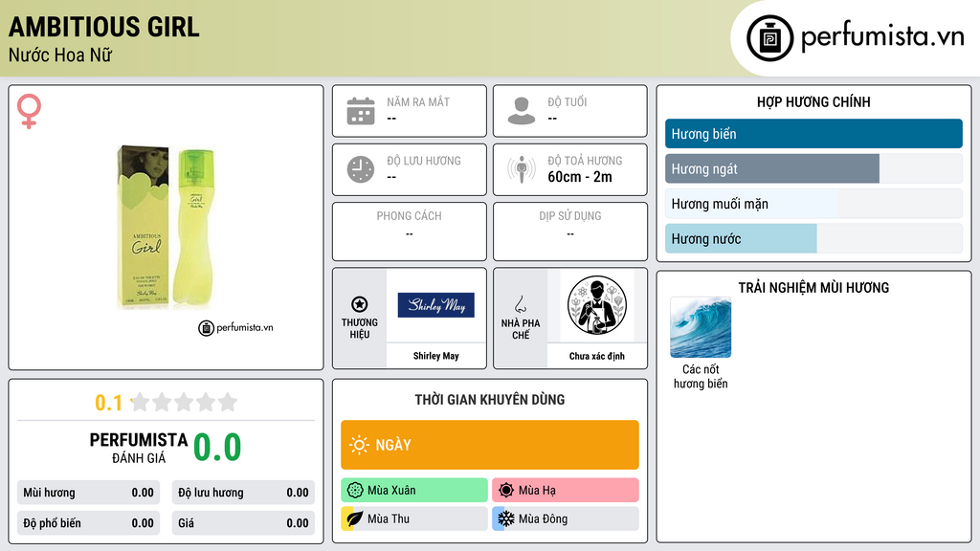Click the Nước Hoa Nữ subtitle
This screenshot has width=980, height=551.
pyautogui.click(x=60, y=55)
